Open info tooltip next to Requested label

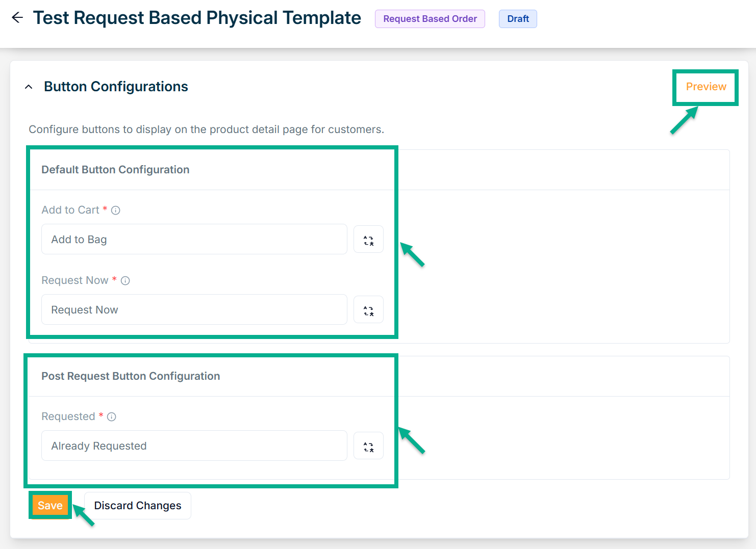(112, 417)
